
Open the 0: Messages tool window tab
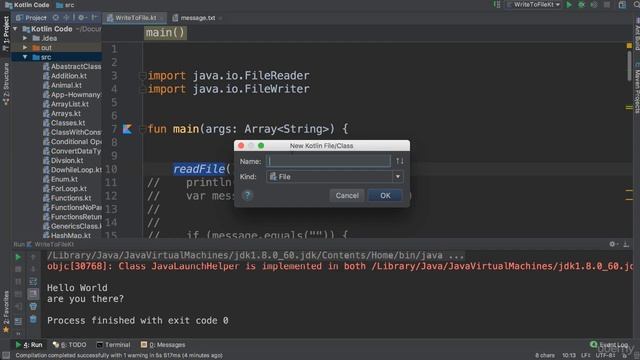(163, 345)
